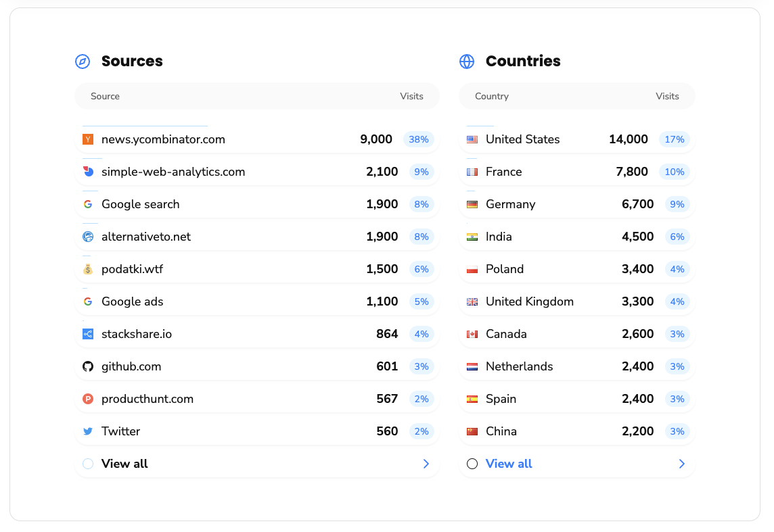The width and height of the screenshot is (774, 532).
Task: Click the United States flag icon
Action: pyautogui.click(x=472, y=139)
